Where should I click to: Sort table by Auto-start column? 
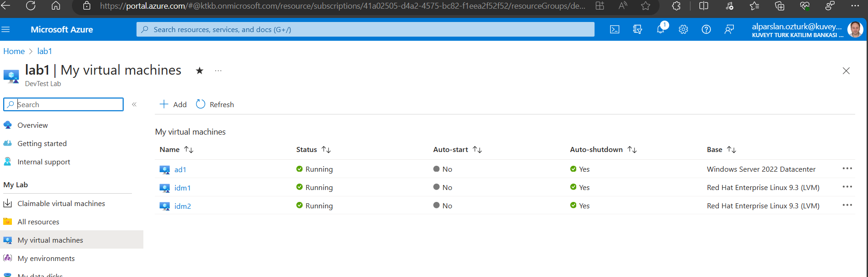457,150
